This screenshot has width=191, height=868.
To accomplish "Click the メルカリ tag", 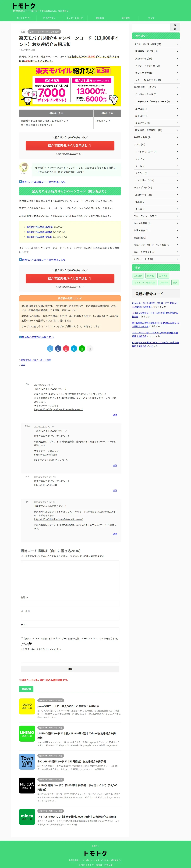I will [x=164, y=282].
